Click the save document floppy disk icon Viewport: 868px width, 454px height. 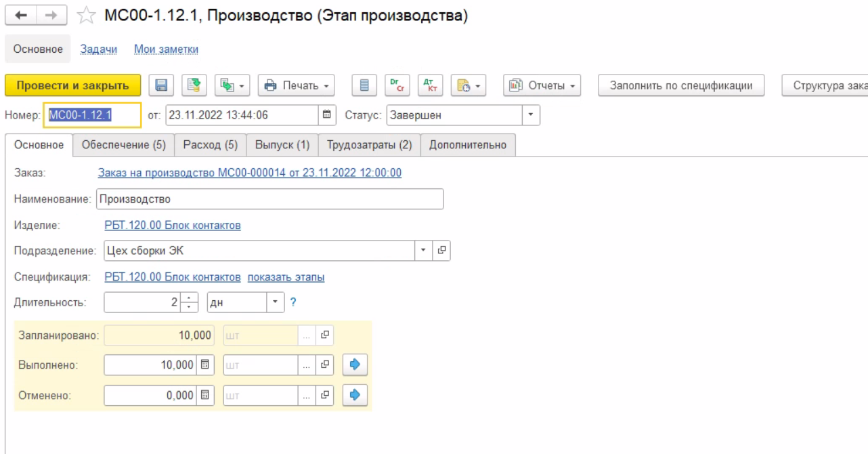tap(161, 85)
